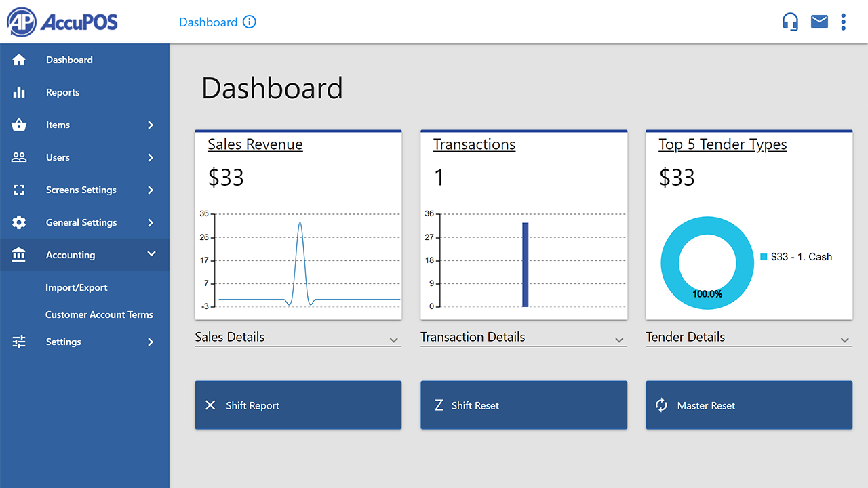Click the headset support icon
This screenshot has height=488, width=868.
[x=790, y=21]
